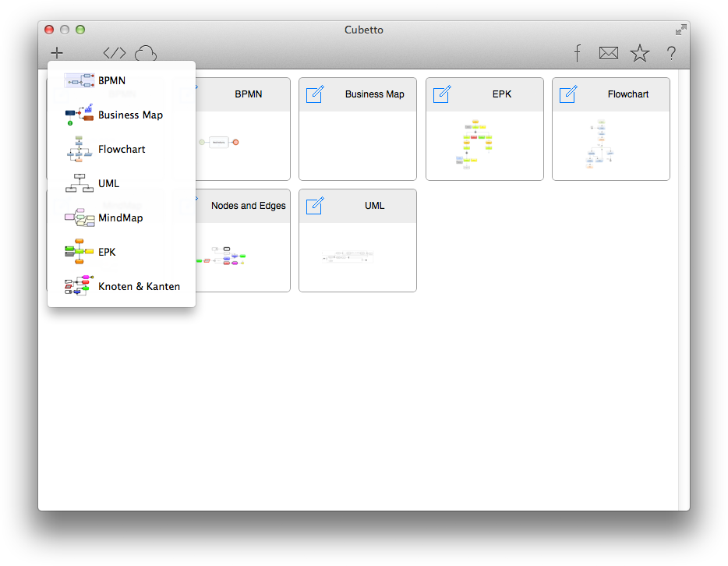This screenshot has height=566, width=728.
Task: Open the Flowchart diagram preview thumbnail
Action: [x=601, y=144]
